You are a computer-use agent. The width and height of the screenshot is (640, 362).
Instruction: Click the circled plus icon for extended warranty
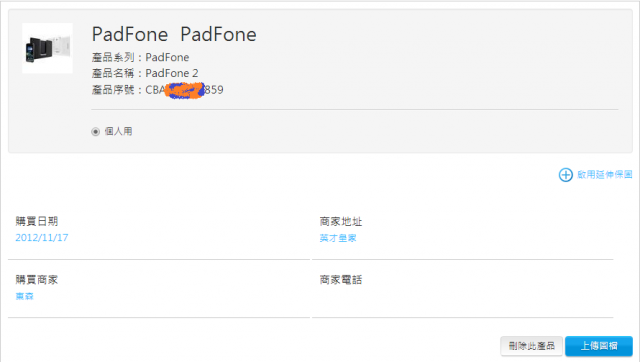[565, 175]
